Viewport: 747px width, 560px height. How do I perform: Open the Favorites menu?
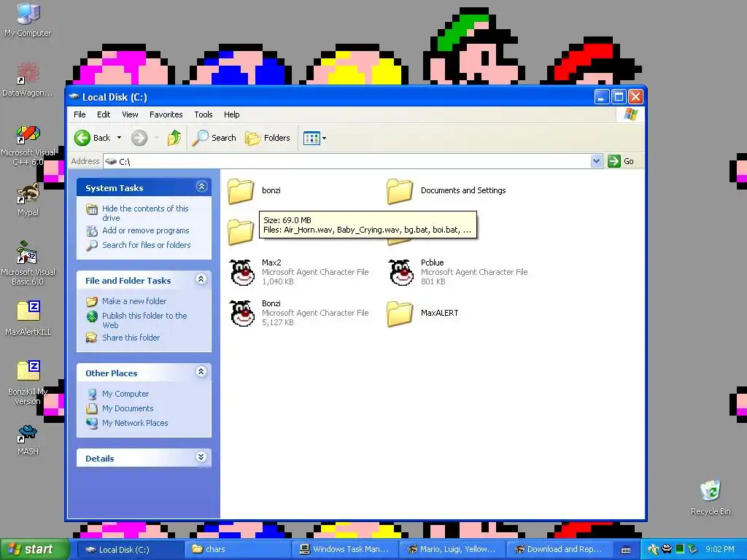click(166, 114)
